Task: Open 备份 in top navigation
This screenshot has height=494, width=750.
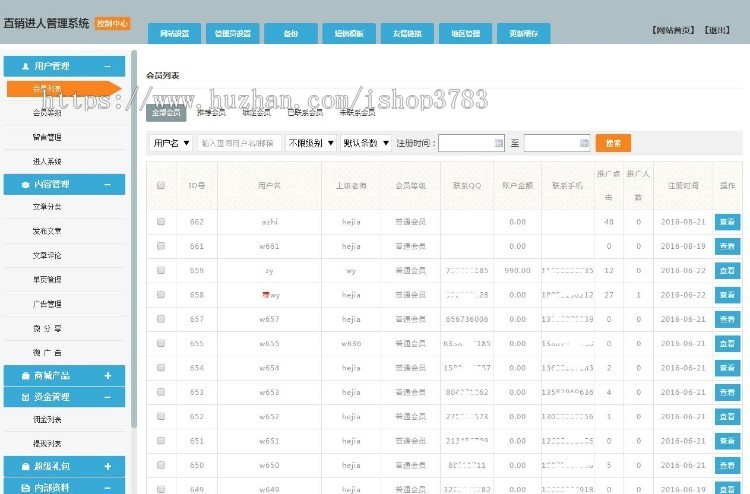Action: (x=291, y=33)
